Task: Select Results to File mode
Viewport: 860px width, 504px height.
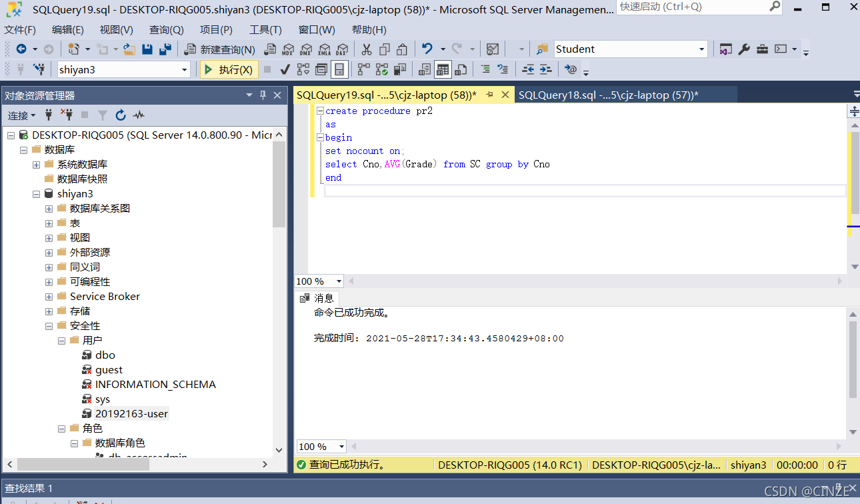Action: pyautogui.click(x=460, y=69)
